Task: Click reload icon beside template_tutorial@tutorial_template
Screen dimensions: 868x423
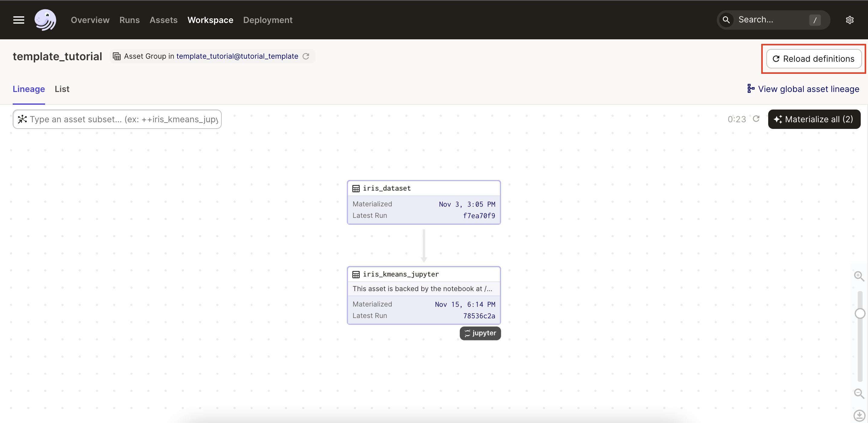Action: (306, 56)
